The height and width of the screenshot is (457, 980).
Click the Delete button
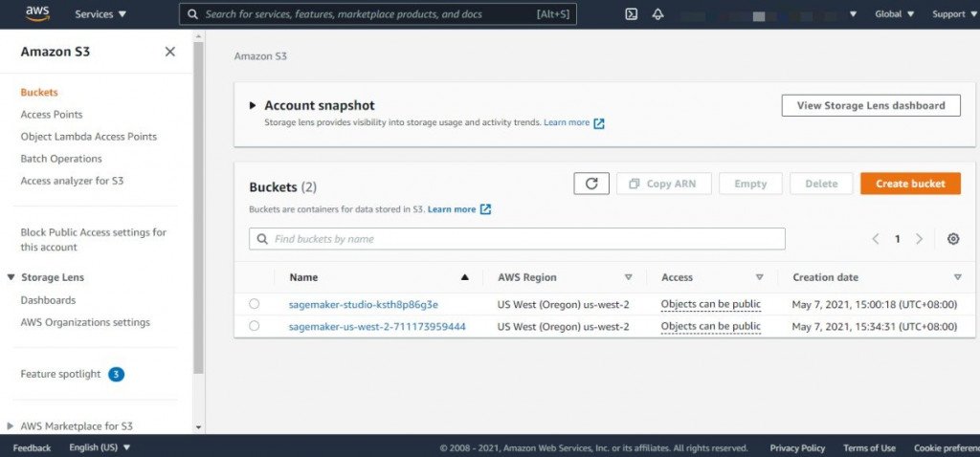[821, 184]
